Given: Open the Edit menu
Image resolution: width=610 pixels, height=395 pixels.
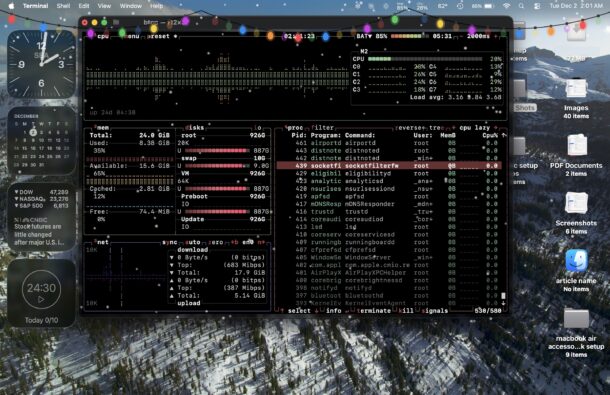Looking at the screenshot, I should [84, 6].
